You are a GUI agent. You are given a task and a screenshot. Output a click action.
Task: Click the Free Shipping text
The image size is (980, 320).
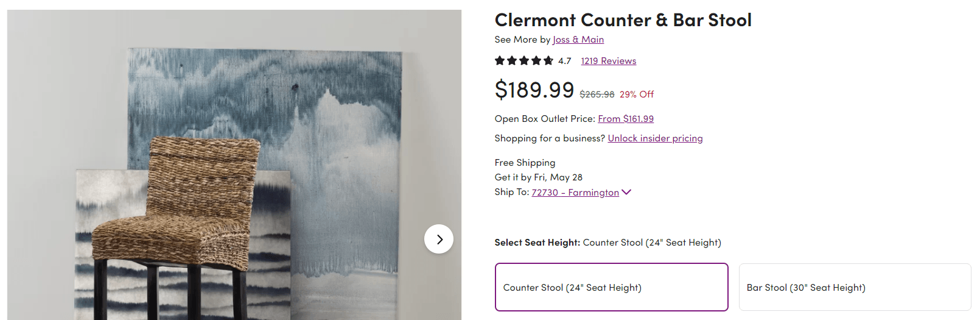point(525,163)
